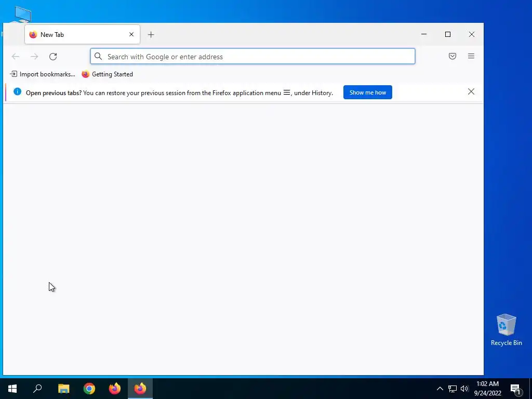Focus the Search with Google address field
The height and width of the screenshot is (399, 532).
tap(252, 56)
